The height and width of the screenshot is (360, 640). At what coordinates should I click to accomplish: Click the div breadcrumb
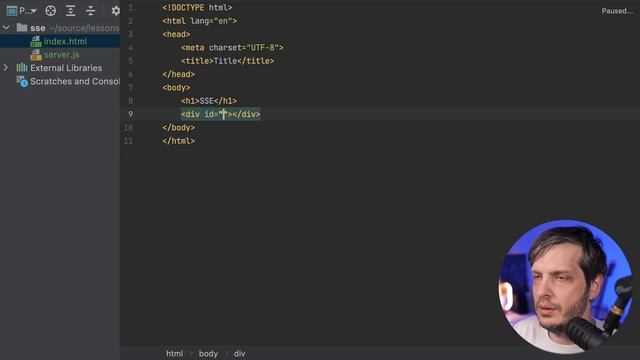pyautogui.click(x=240, y=353)
